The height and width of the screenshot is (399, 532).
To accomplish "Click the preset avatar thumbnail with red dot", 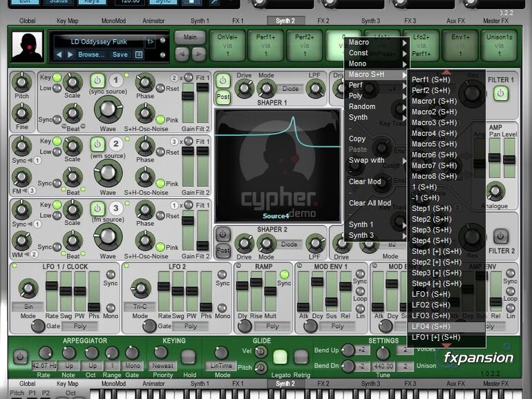I will coord(28,46).
